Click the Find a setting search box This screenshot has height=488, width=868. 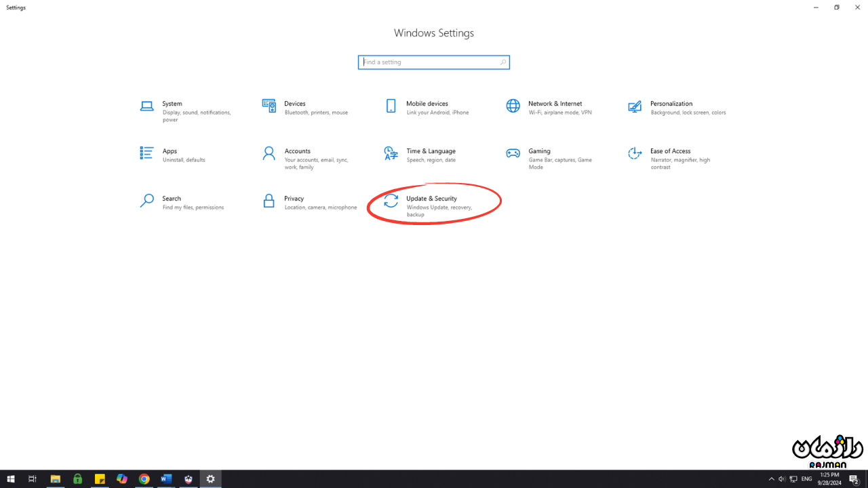[429, 62]
